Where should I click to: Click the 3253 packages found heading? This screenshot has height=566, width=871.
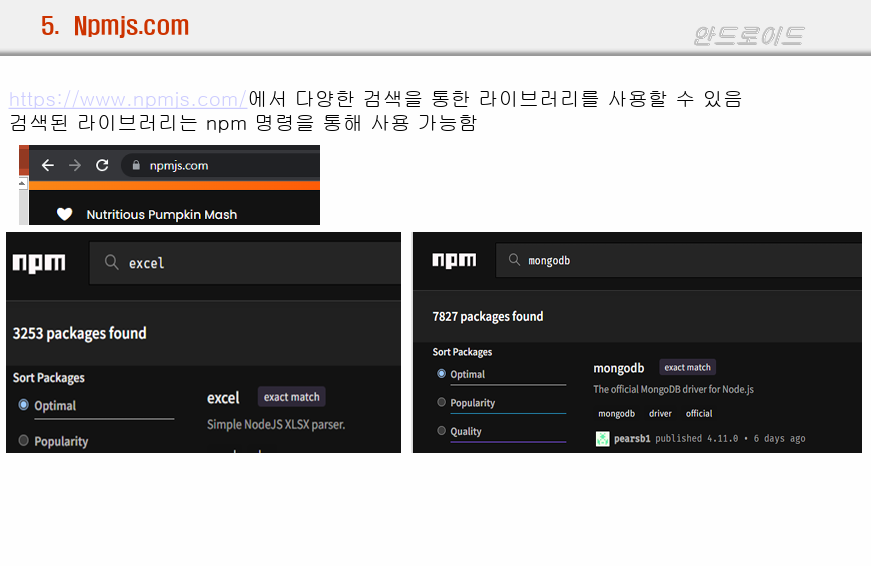point(79,333)
